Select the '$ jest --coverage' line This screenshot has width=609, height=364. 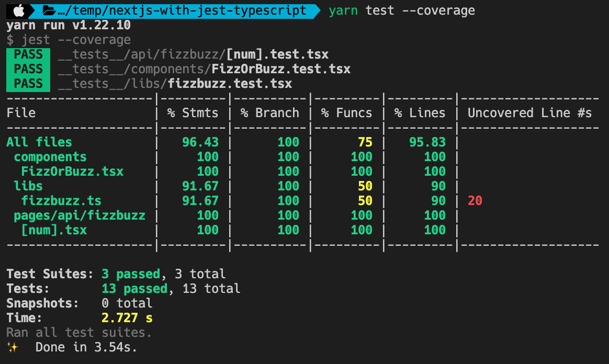tap(69, 40)
